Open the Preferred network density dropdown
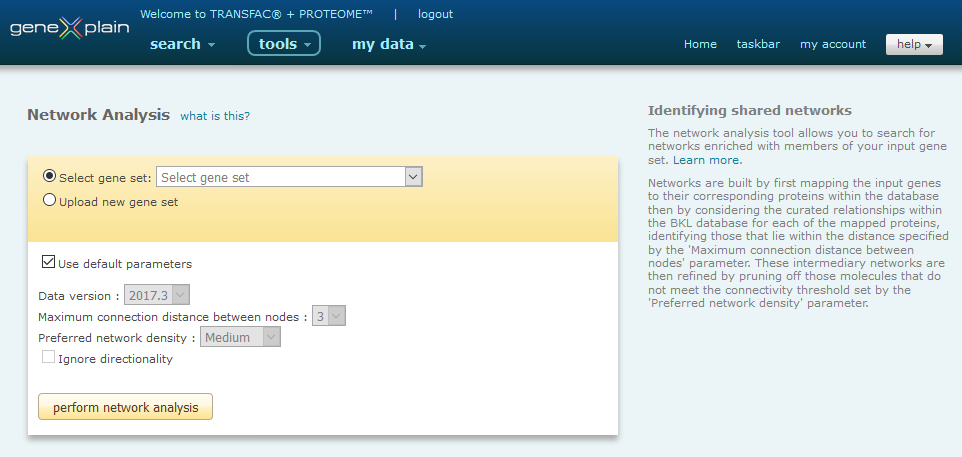The height and width of the screenshot is (457, 962). click(x=240, y=337)
